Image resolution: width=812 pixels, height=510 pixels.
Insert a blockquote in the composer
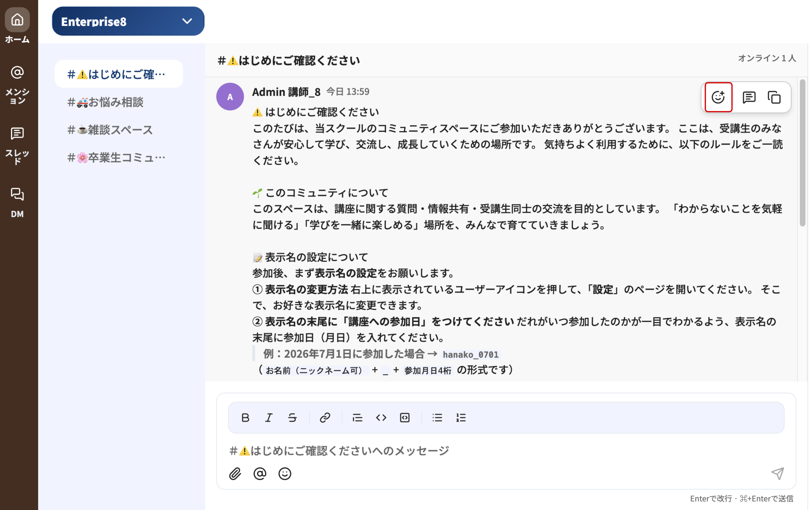[357, 418]
